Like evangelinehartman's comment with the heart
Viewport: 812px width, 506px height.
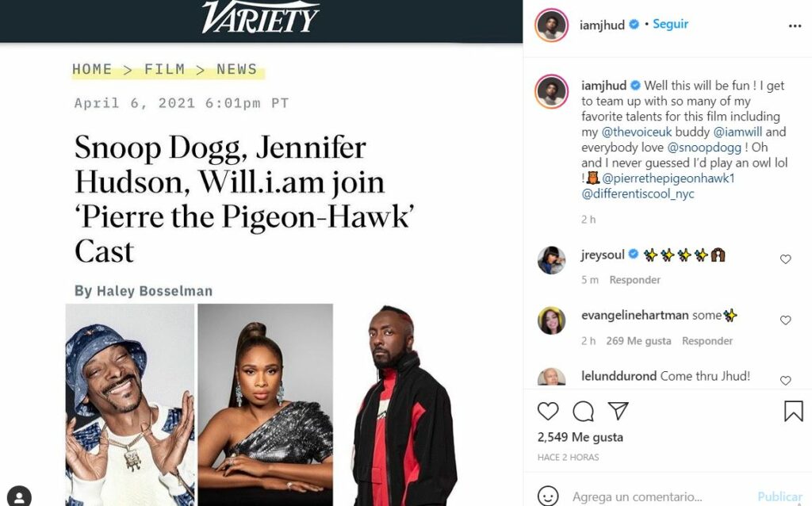[786, 320]
